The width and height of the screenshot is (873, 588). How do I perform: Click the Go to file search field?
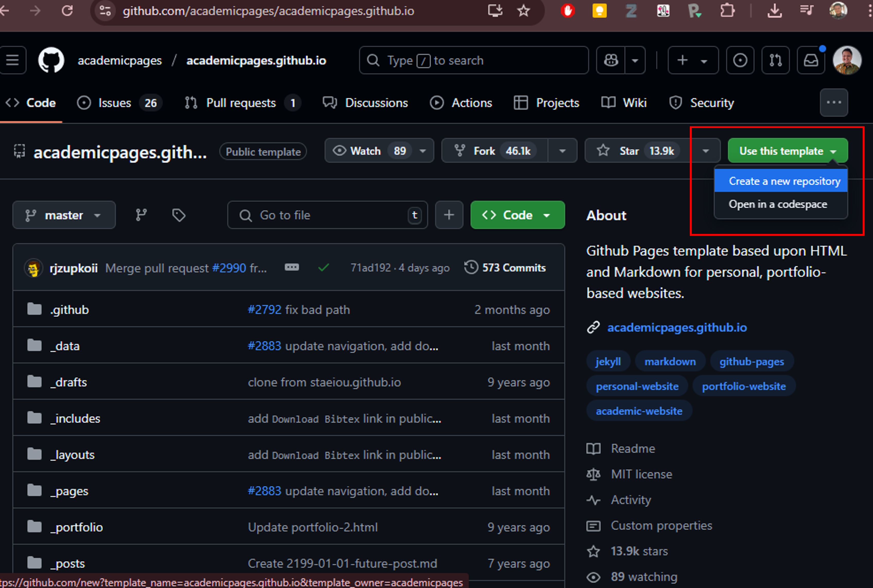point(326,215)
